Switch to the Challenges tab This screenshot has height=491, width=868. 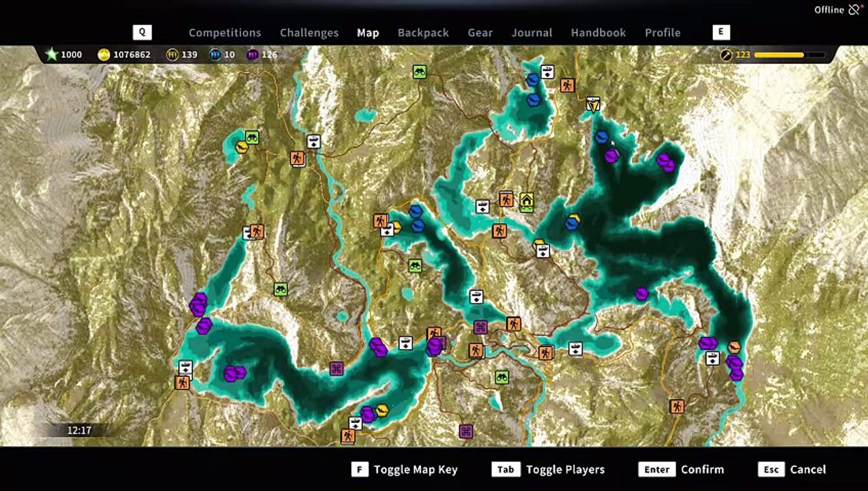(309, 33)
